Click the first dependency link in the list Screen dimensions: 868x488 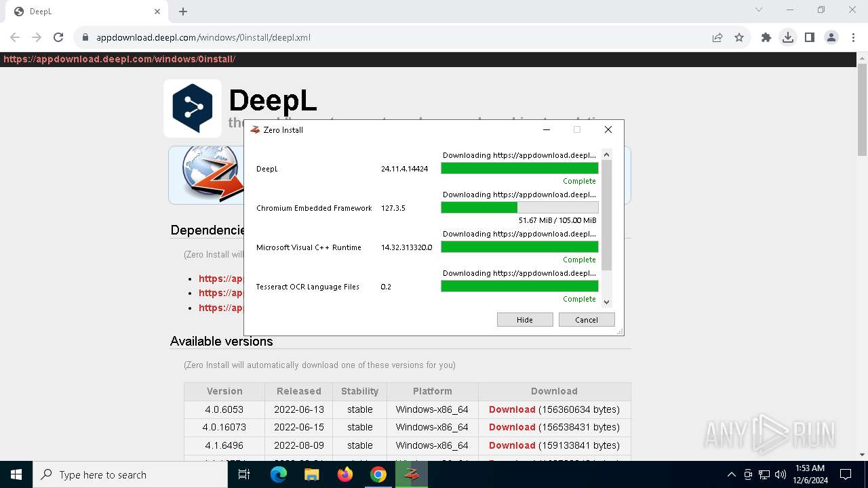point(220,279)
